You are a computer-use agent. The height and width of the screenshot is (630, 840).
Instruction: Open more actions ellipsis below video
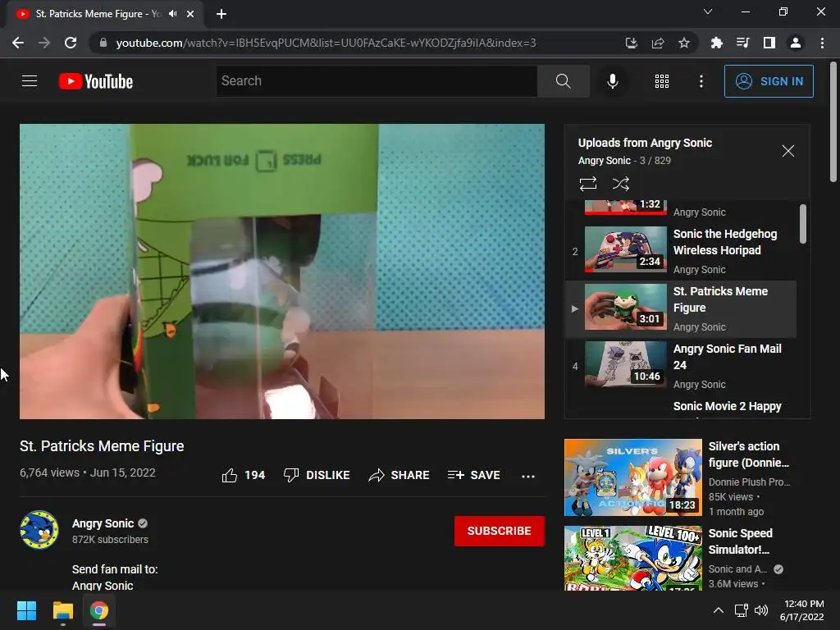528,476
